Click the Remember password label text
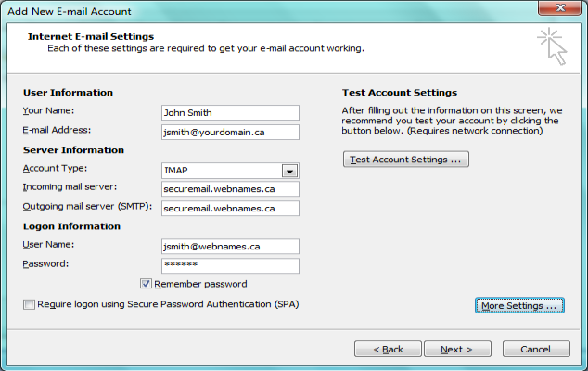Image resolution: width=588 pixels, height=371 pixels. [200, 284]
